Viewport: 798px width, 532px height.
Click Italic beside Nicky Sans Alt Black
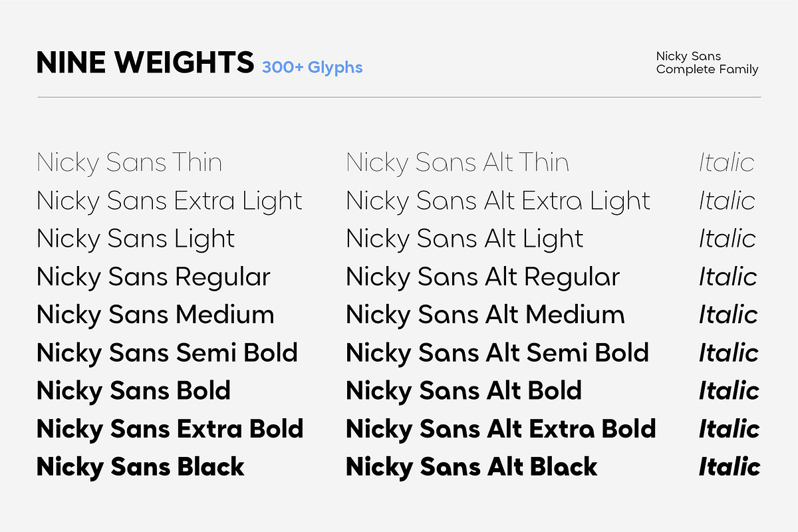[x=730, y=467]
